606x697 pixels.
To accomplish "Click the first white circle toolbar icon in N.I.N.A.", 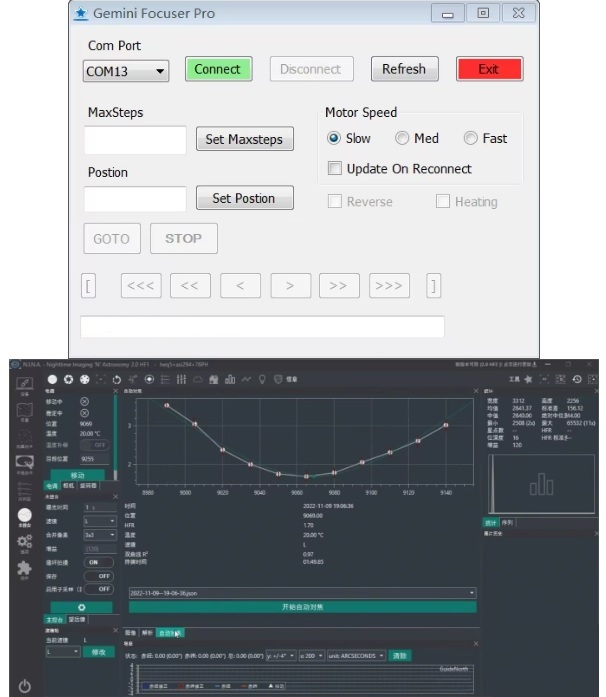I will [x=52, y=379].
